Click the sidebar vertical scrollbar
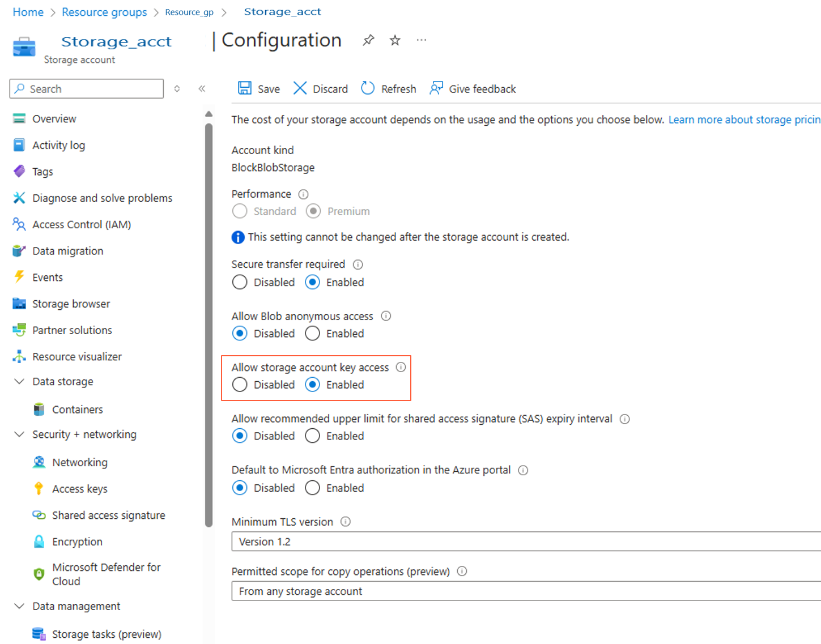 tap(209, 323)
